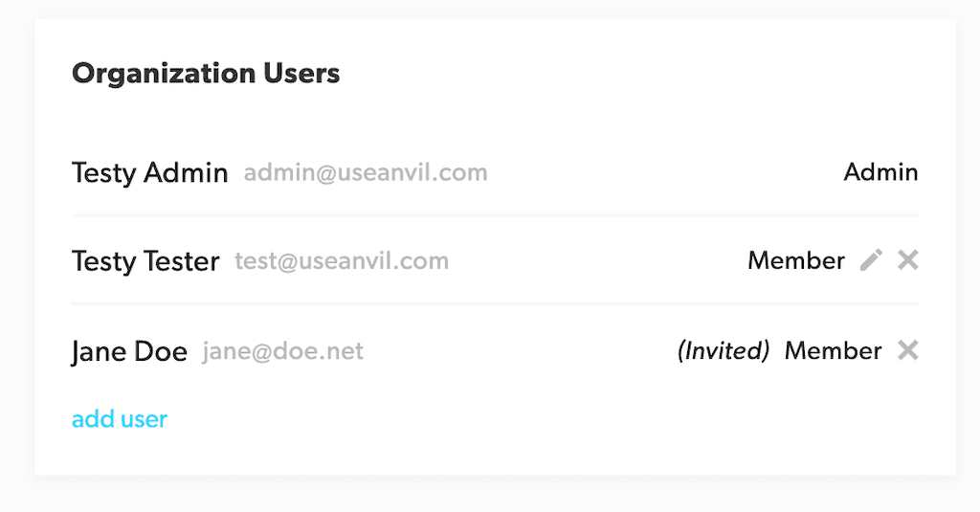
Task: Select the Testy Admin name
Action: click(x=149, y=173)
